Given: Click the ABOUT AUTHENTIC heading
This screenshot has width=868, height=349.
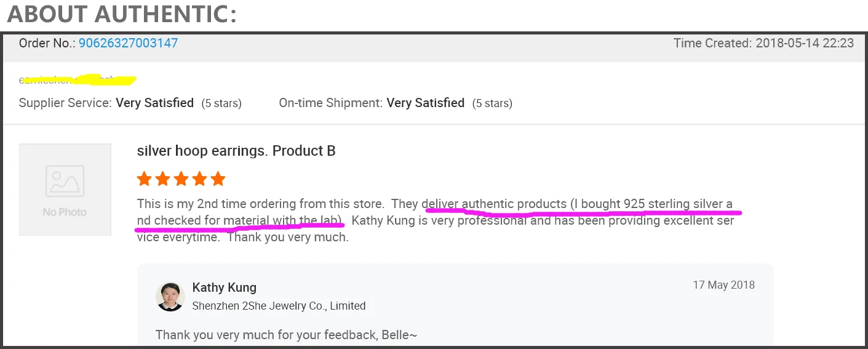Looking at the screenshot, I should pos(121,14).
